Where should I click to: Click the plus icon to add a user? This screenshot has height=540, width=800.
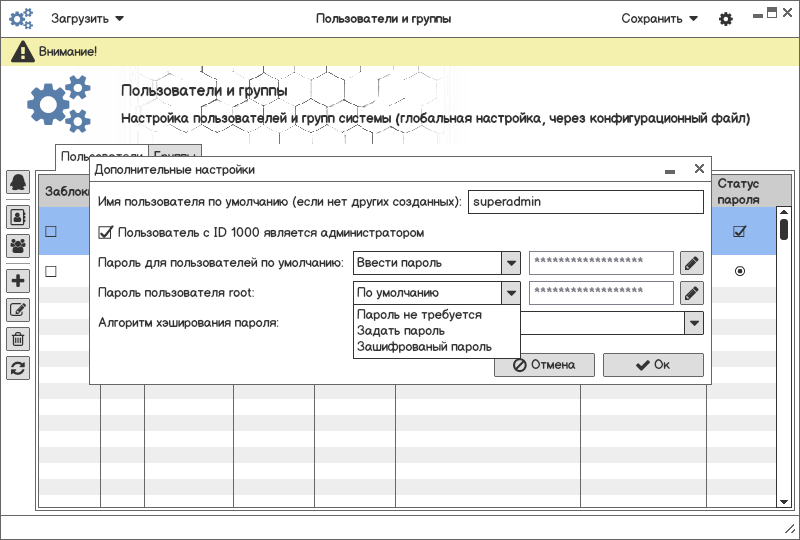click(x=18, y=281)
